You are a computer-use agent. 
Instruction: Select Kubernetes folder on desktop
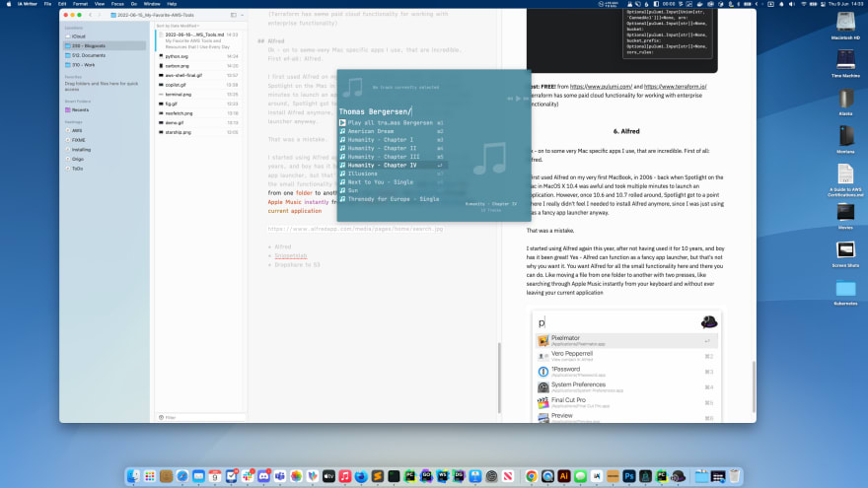coord(845,292)
